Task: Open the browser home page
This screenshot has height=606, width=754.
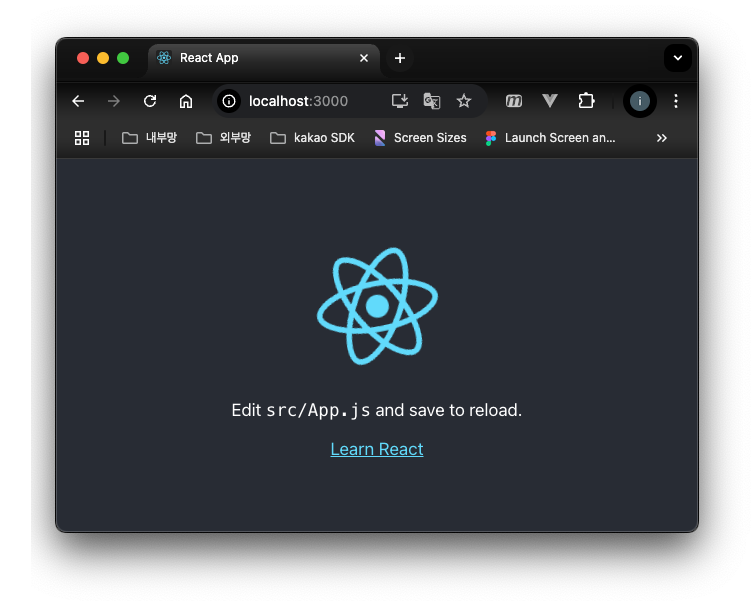Action: click(186, 101)
